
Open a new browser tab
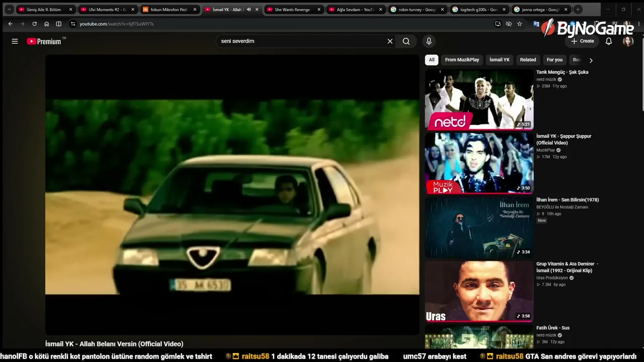point(578,10)
